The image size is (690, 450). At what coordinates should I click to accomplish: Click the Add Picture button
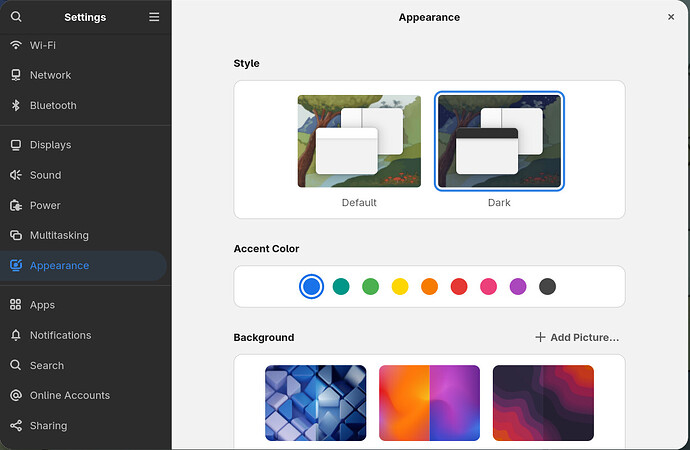coord(577,337)
